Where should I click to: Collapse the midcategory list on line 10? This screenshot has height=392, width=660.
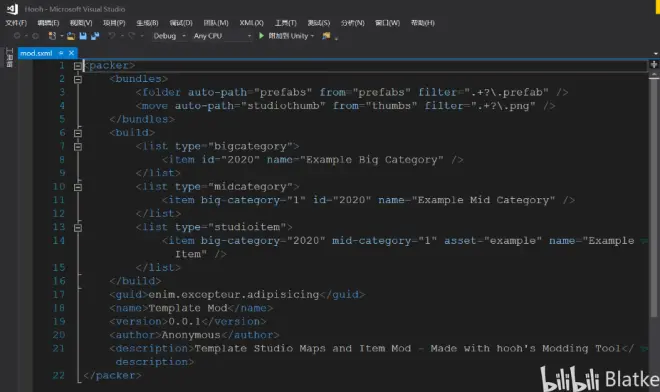78,187
